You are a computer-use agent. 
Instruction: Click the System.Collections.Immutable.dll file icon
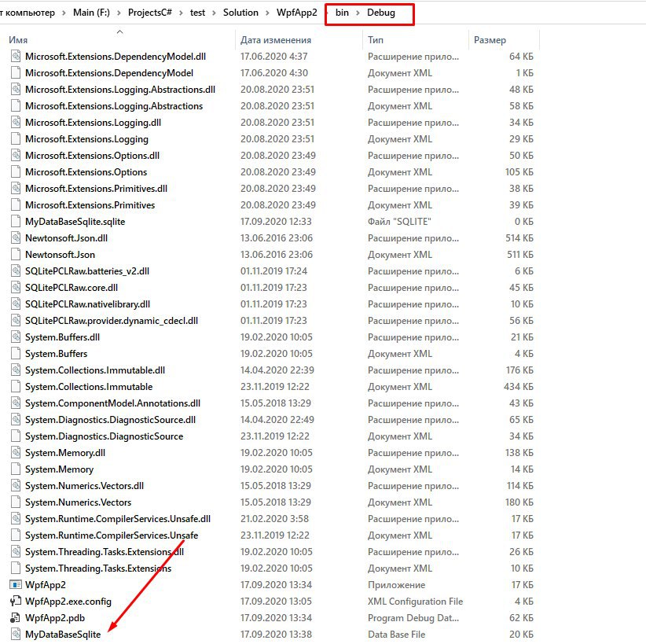[16, 370]
